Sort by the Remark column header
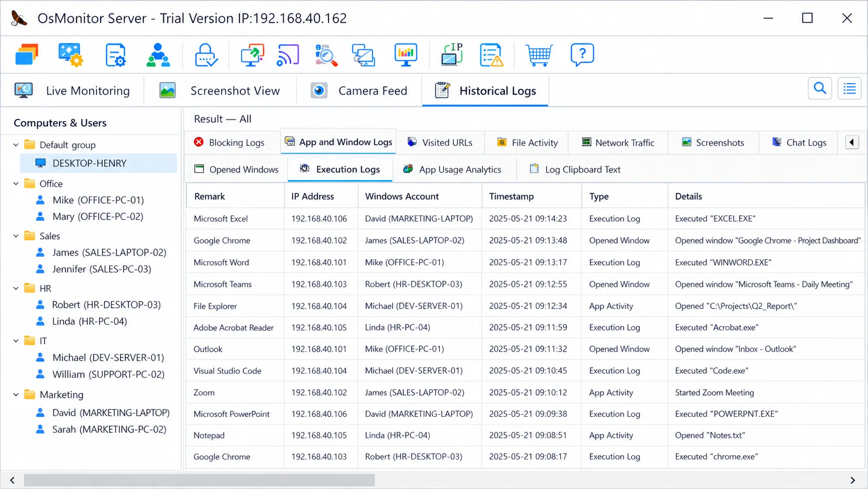 point(235,196)
